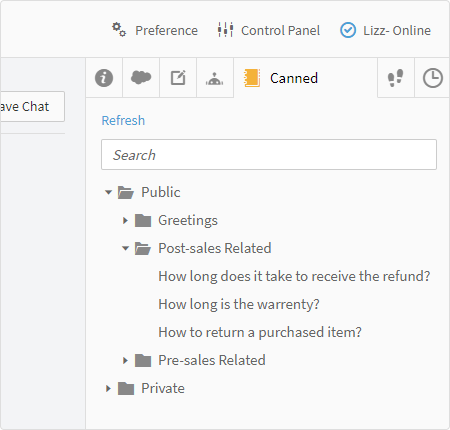Expand the Greetings folder arrow
450x430 pixels.
pos(125,220)
